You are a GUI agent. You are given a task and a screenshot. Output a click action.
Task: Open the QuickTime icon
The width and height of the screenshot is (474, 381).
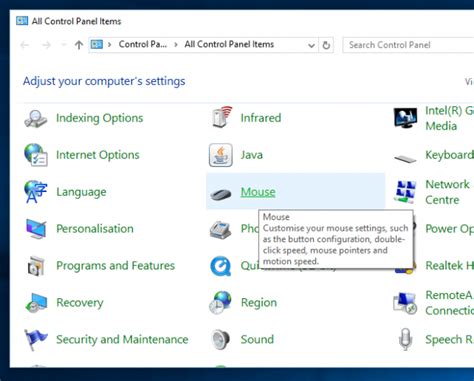220,266
